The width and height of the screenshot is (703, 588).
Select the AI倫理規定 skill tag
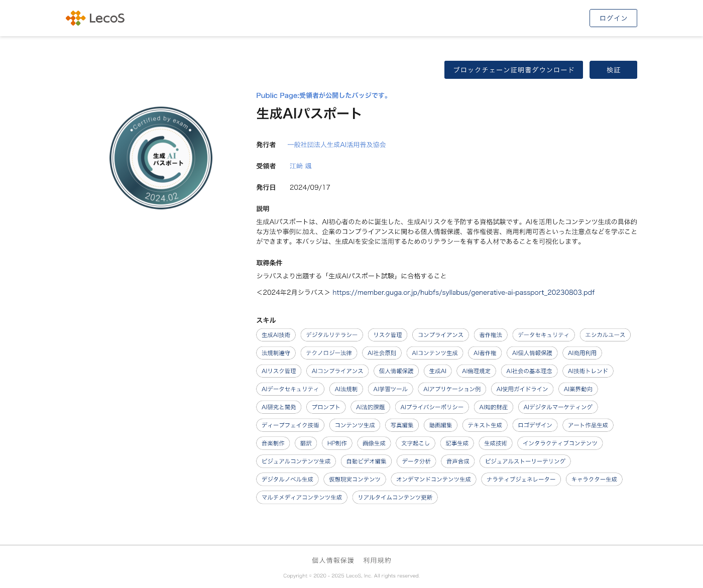click(x=476, y=371)
